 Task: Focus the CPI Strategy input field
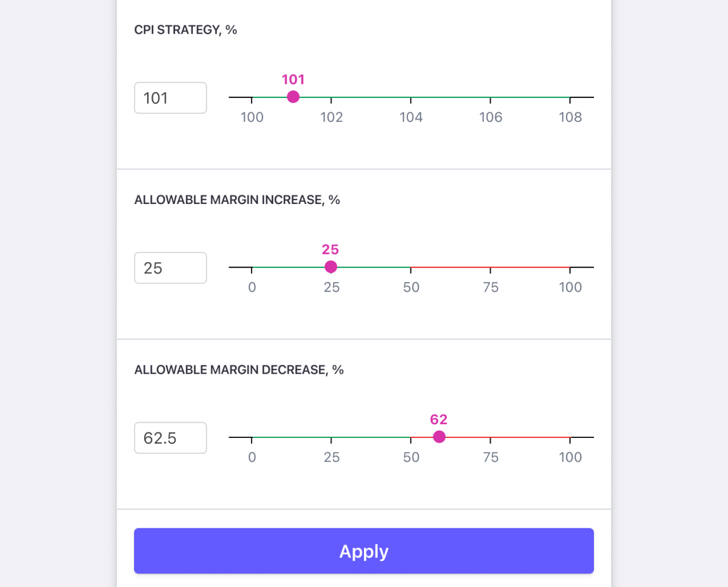pyautogui.click(x=170, y=98)
